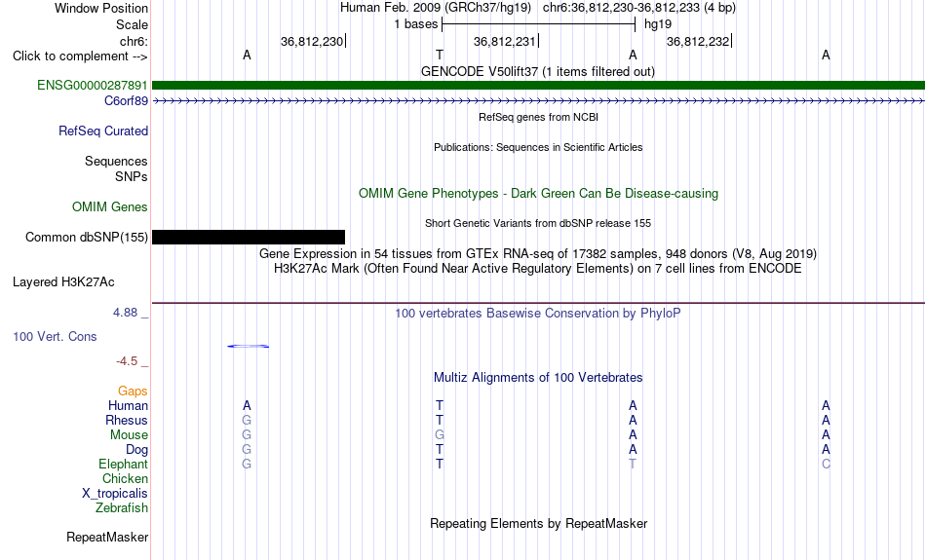The height and width of the screenshot is (560, 926).
Task: Click the C6orf89 intron arrow line
Action: pyautogui.click(x=538, y=101)
